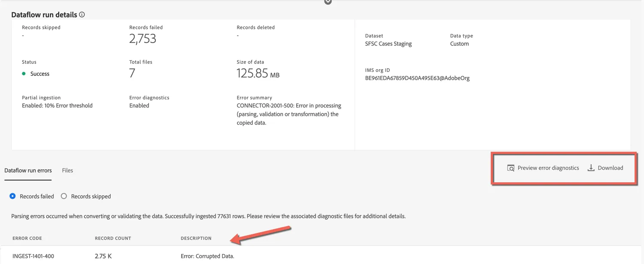Click the IMS org ID value
Screen dimensions: 644x264
tap(417, 78)
